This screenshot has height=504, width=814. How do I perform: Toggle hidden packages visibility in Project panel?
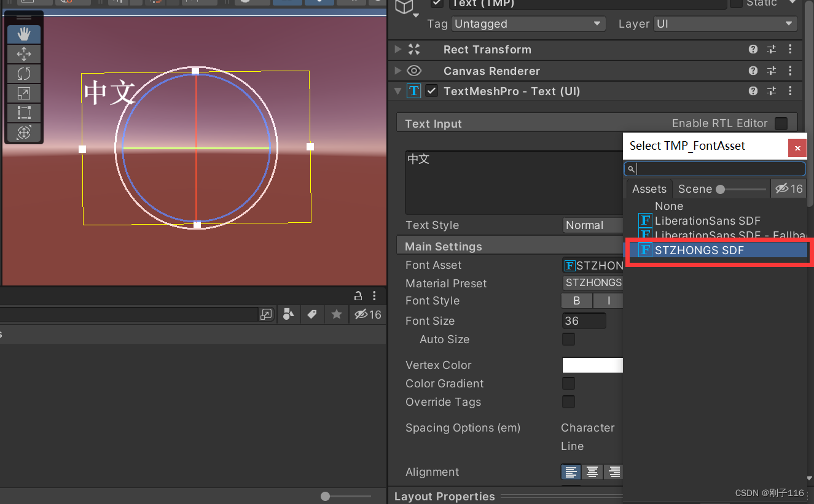pyautogui.click(x=367, y=314)
